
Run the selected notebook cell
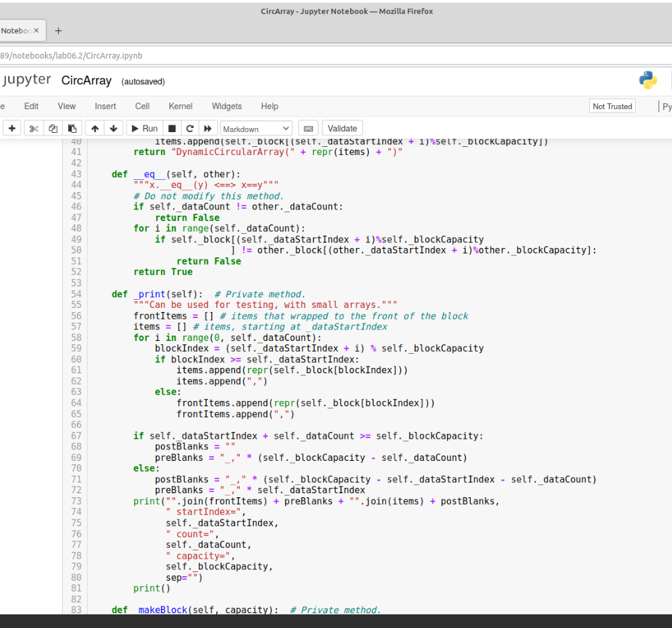click(143, 128)
